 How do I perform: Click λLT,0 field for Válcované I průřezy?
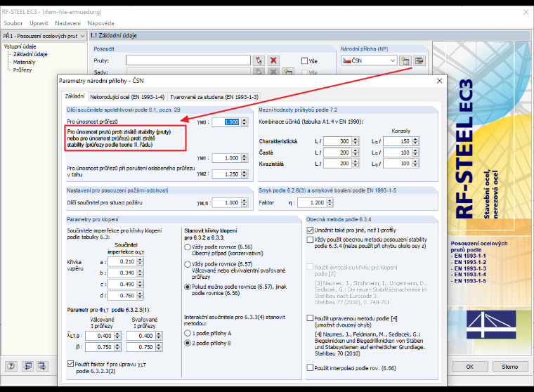pyautogui.click(x=100, y=336)
